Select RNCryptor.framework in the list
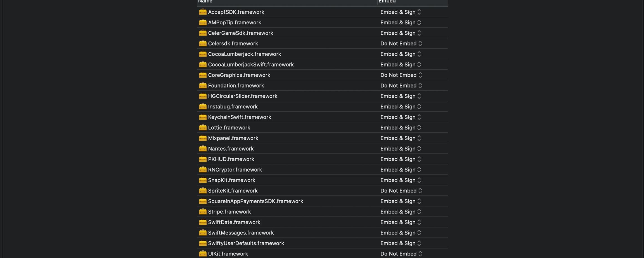Viewport: 644px width, 258px height. [235, 170]
